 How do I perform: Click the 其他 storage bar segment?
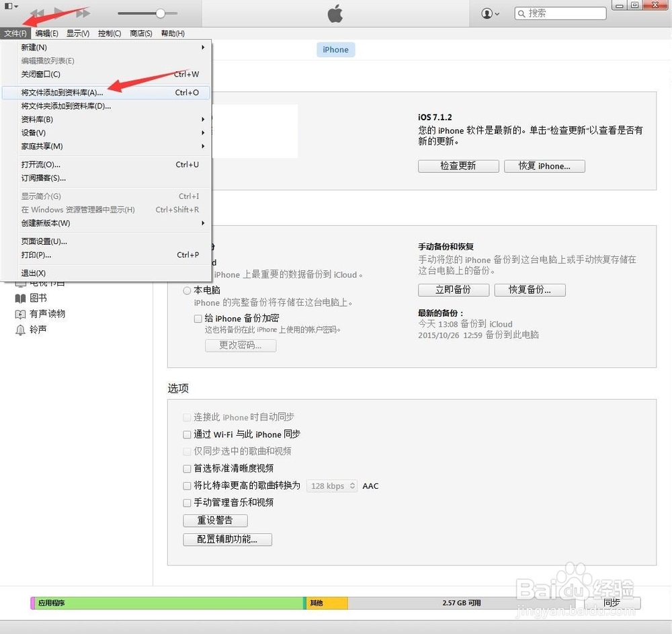click(327, 602)
